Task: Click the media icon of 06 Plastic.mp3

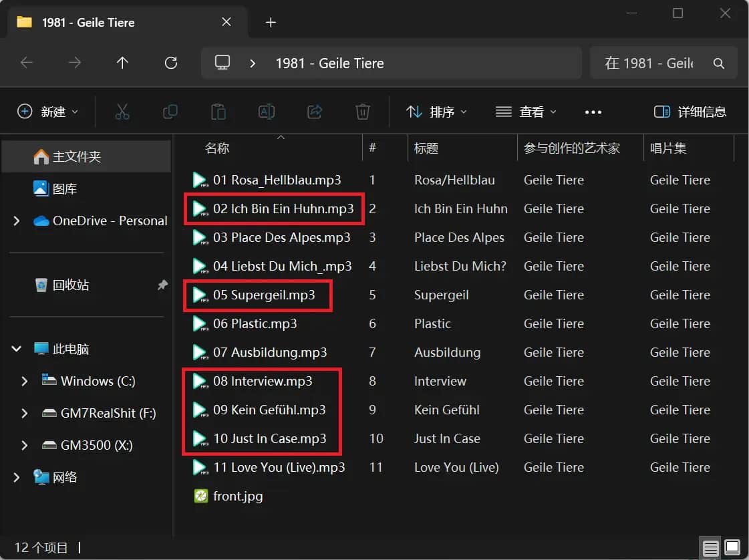Action: (200, 324)
